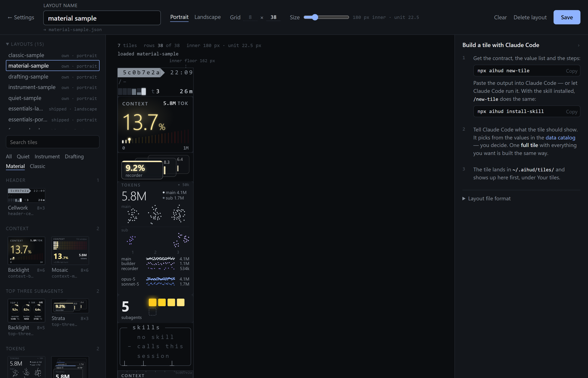Image resolution: width=588 pixels, height=378 pixels.
Task: Copy the npx aihud install-skill command
Action: click(572, 112)
